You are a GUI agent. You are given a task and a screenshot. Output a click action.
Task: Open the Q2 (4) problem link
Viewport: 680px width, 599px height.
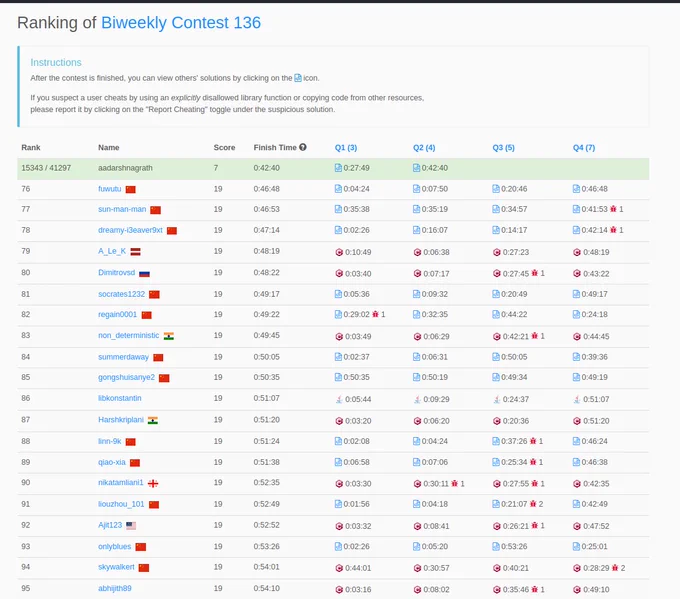[x=424, y=147]
